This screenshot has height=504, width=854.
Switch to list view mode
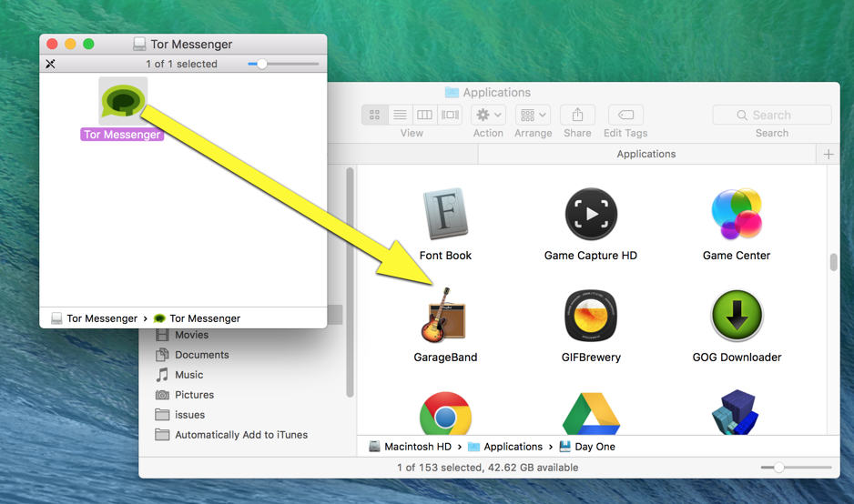(400, 115)
